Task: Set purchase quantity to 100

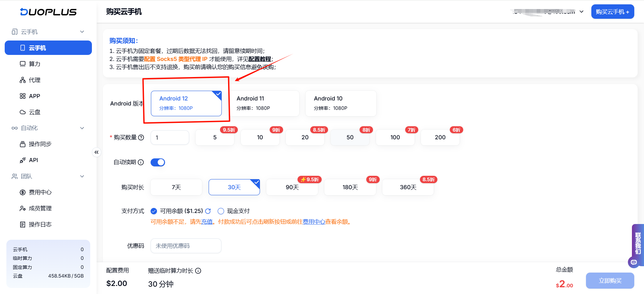Action: pyautogui.click(x=395, y=137)
